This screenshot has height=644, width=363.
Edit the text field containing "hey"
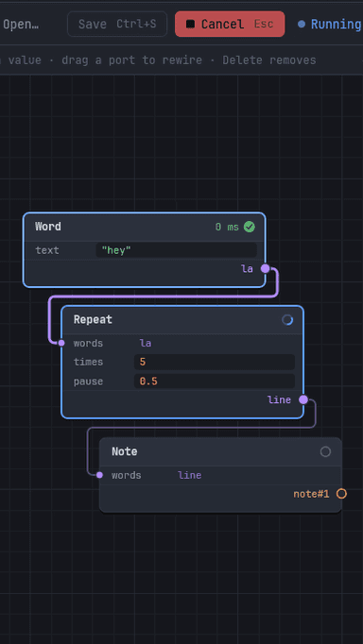[x=177, y=250]
